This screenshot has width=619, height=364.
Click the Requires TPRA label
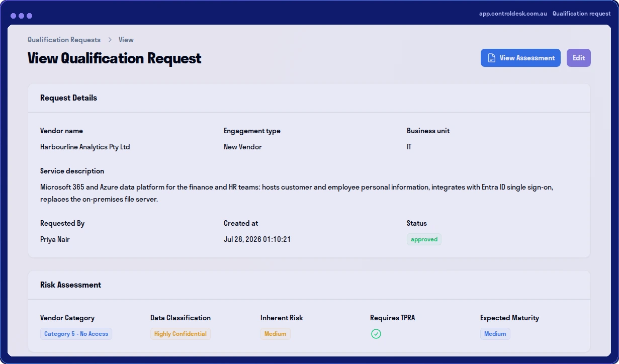(393, 318)
